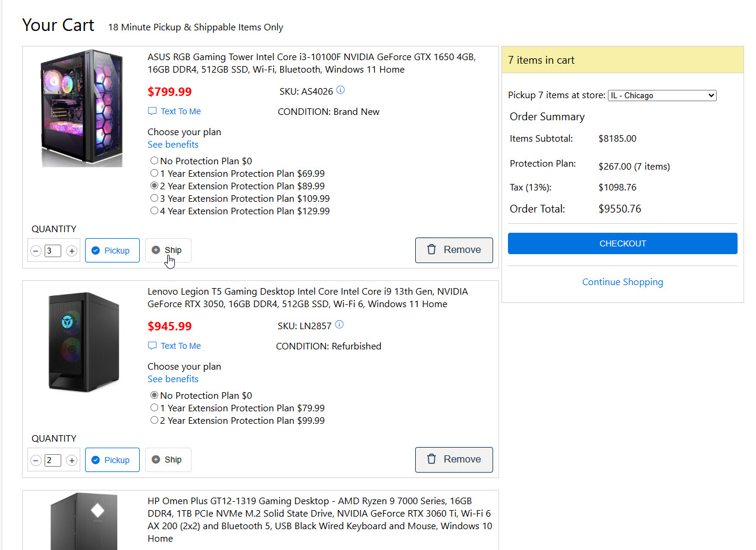Increase quantity of the ASUS Gaming Tower
756x550 pixels.
point(71,251)
